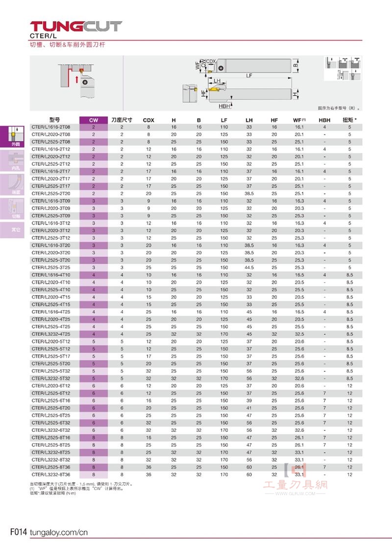Click the footnote about WF value calculation

pyautogui.click(x=76, y=489)
